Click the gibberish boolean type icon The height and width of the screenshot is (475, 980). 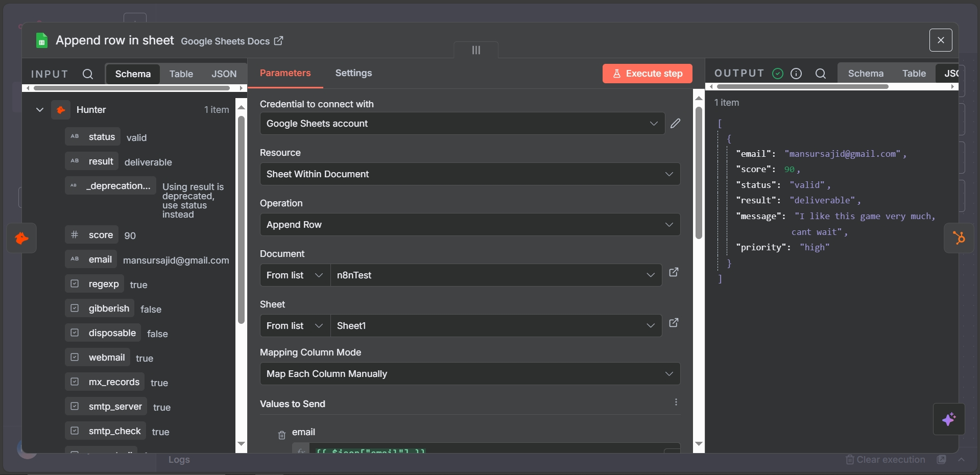(75, 308)
